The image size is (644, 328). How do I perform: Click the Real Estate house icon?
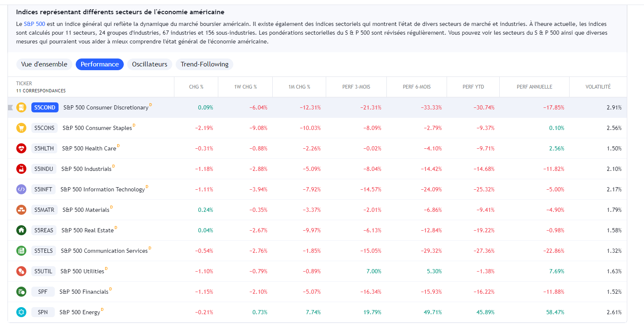point(21,230)
